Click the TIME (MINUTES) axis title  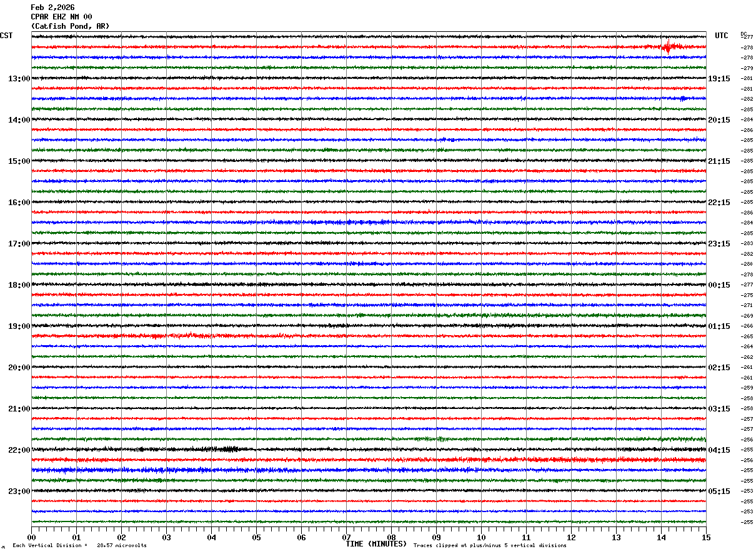(x=376, y=544)
